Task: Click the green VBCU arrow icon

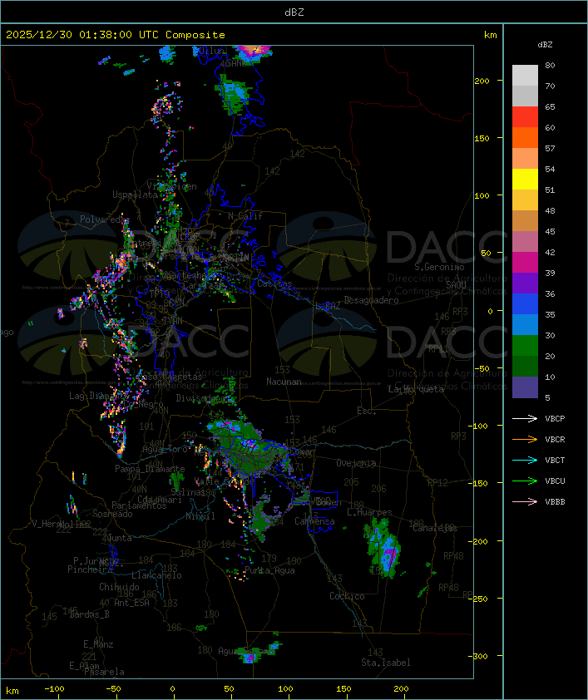Action: point(525,481)
